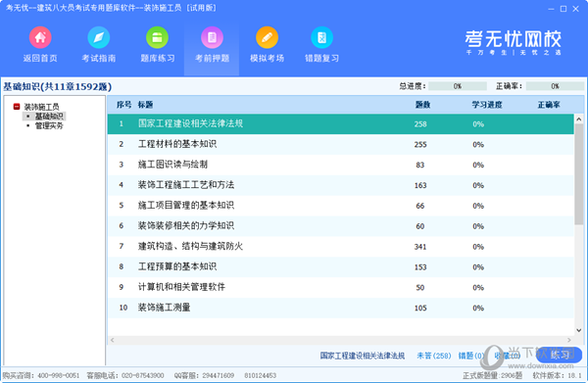Click the 客服电话 number in status bar
The height and width of the screenshot is (383, 588).
click(x=143, y=375)
